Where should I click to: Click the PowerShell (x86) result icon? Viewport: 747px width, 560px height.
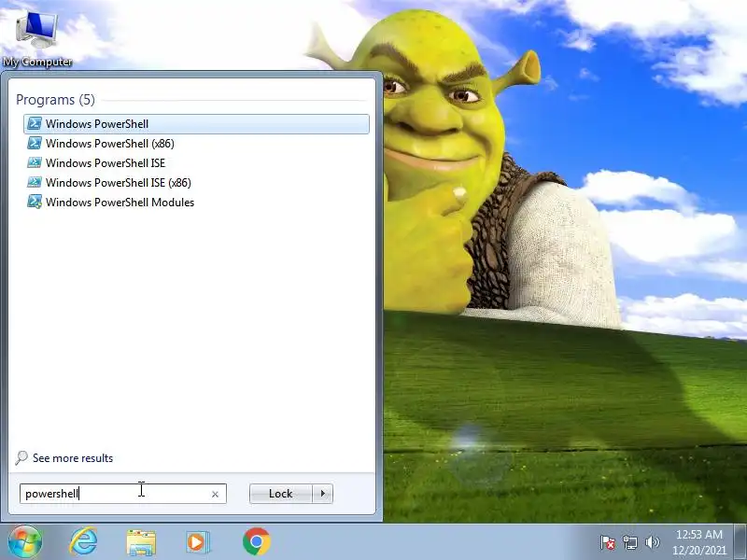(35, 143)
